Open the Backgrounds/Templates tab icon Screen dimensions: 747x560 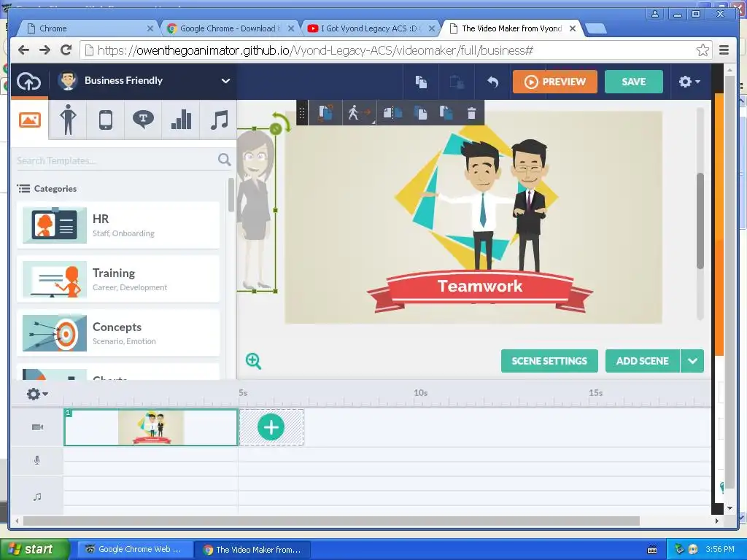point(29,120)
